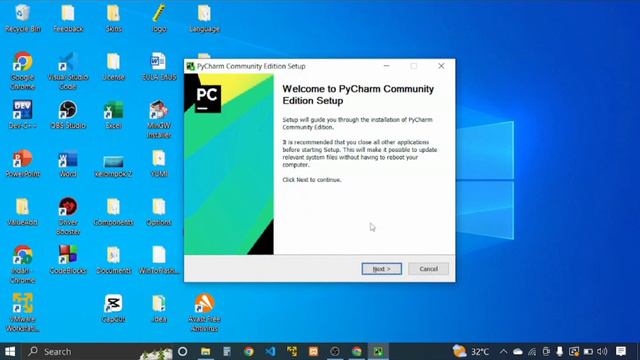Cancel the PyCharm Community Edition Setup
The width and height of the screenshot is (640, 360).
(428, 269)
